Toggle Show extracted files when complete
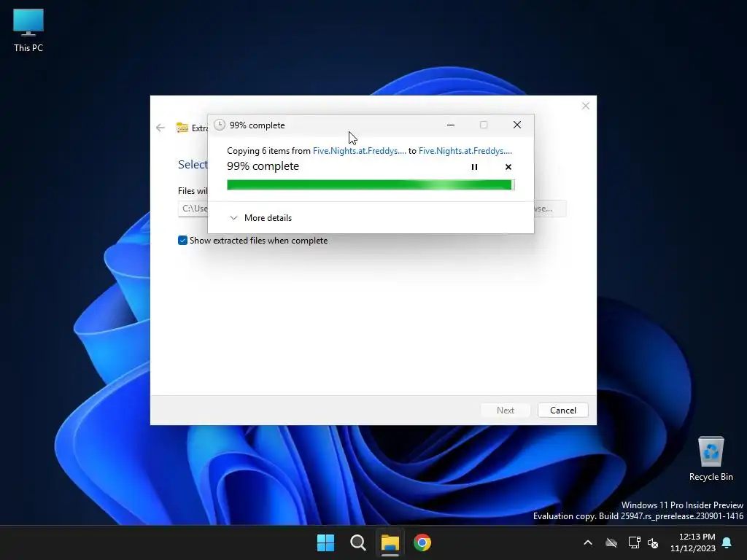 (x=182, y=241)
